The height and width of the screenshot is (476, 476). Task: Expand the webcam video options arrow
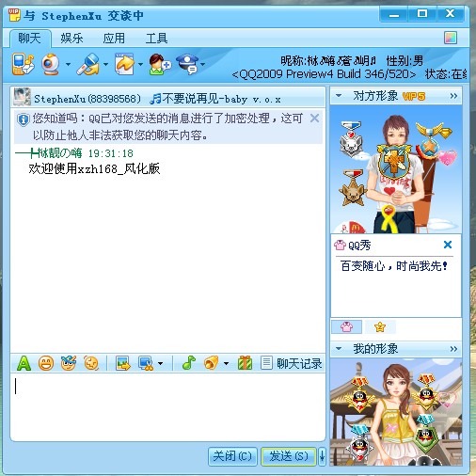tap(68, 64)
